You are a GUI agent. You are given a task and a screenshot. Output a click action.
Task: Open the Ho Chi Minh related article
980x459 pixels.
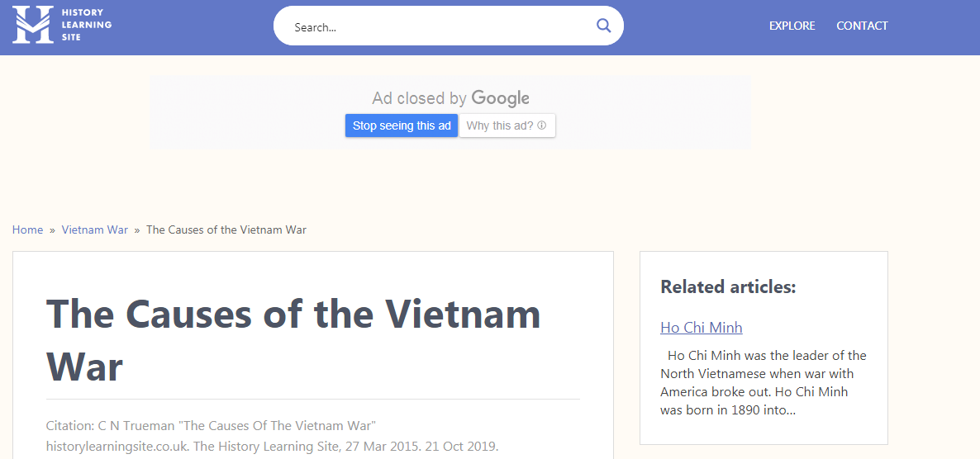(702, 327)
